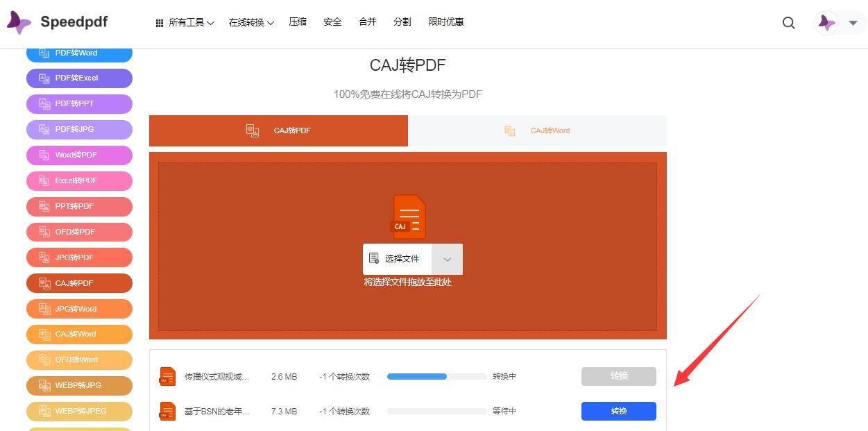Click the WEBP转JPEG sidebar icon
The height and width of the screenshot is (431, 868).
coord(44,411)
